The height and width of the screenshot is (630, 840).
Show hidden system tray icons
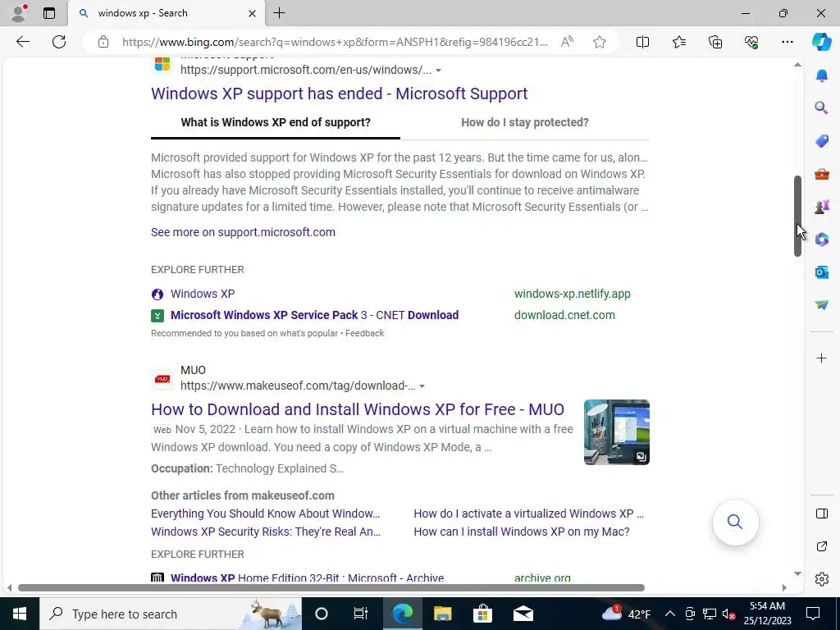click(669, 614)
